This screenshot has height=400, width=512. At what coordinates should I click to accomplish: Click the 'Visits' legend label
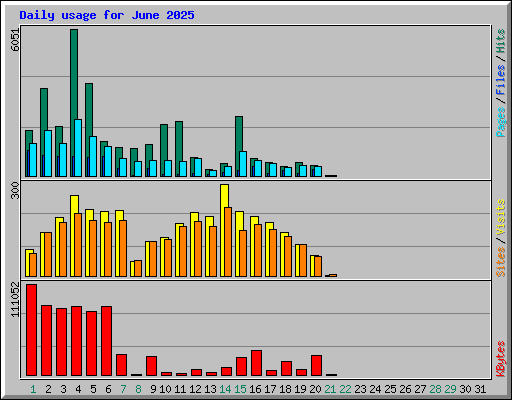click(x=500, y=217)
